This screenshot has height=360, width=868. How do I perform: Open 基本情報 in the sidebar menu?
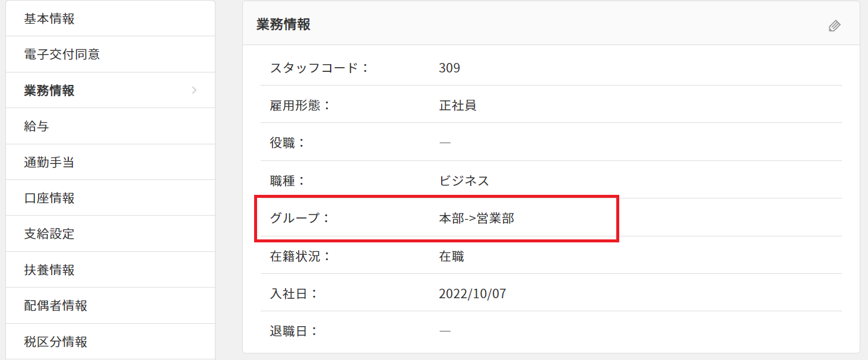tap(49, 18)
